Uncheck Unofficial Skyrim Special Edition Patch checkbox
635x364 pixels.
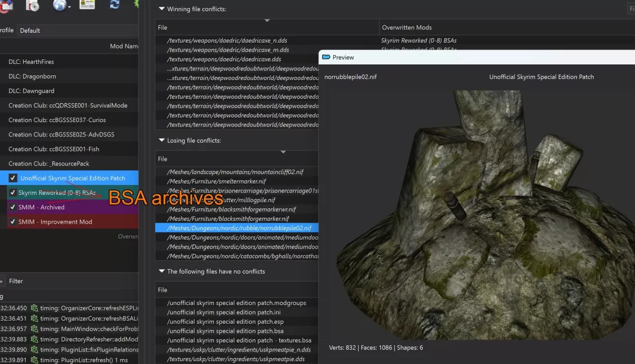(13, 178)
